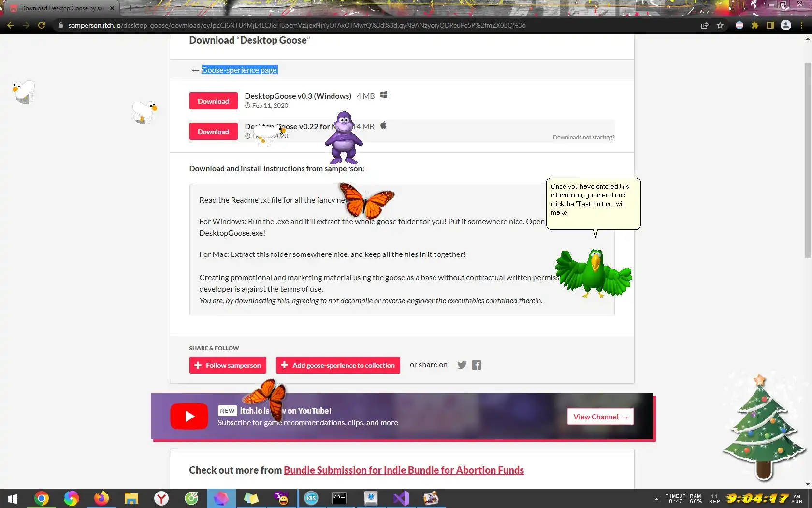The width and height of the screenshot is (812, 508).
Task: Click the Windows platform icon beside 4 MB
Action: pos(384,95)
